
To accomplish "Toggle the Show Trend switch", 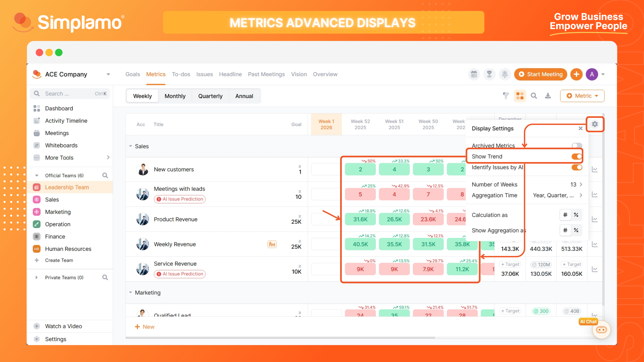I will 577,156.
